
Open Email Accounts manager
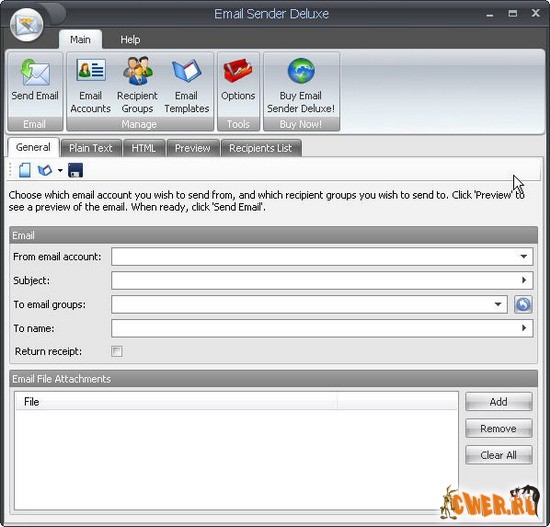coord(90,71)
